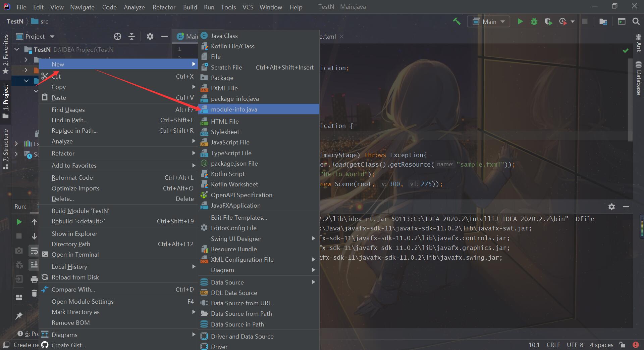Open the profiler run dropdown arrow
This screenshot has height=350, width=644.
pos(573,21)
